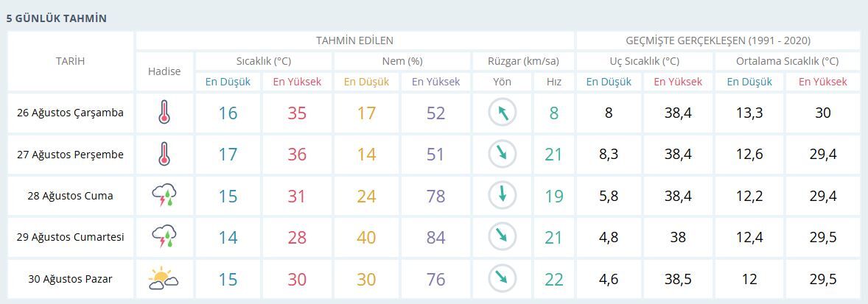Click the Nem (%) column header

click(x=402, y=61)
